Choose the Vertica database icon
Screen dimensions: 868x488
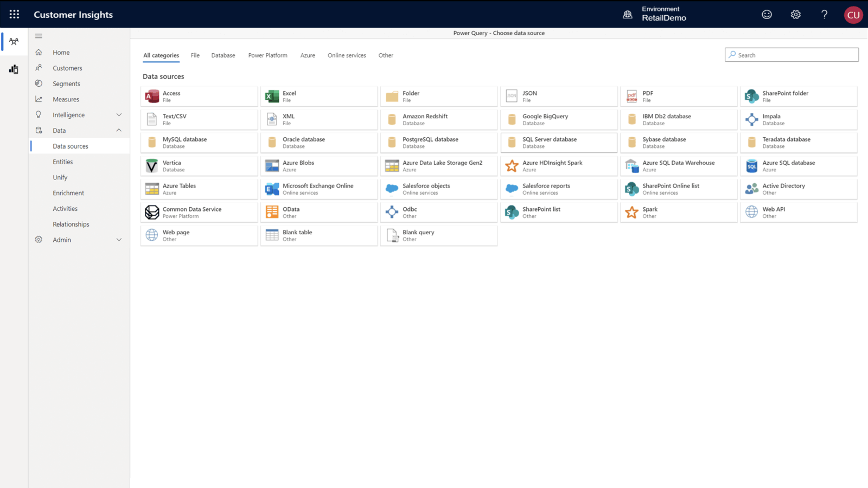click(152, 165)
